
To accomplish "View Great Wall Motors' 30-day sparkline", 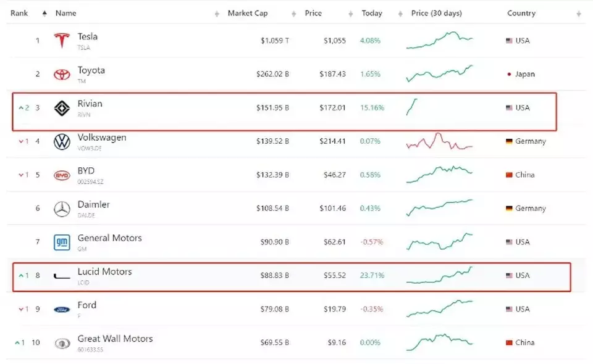I will pyautogui.click(x=439, y=342).
